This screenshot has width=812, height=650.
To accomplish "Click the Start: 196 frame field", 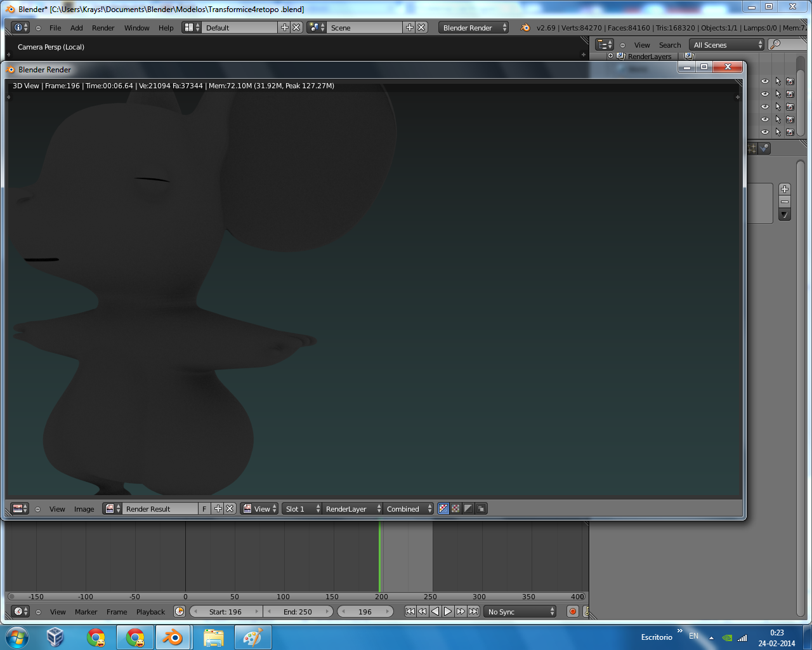I will 226,611.
